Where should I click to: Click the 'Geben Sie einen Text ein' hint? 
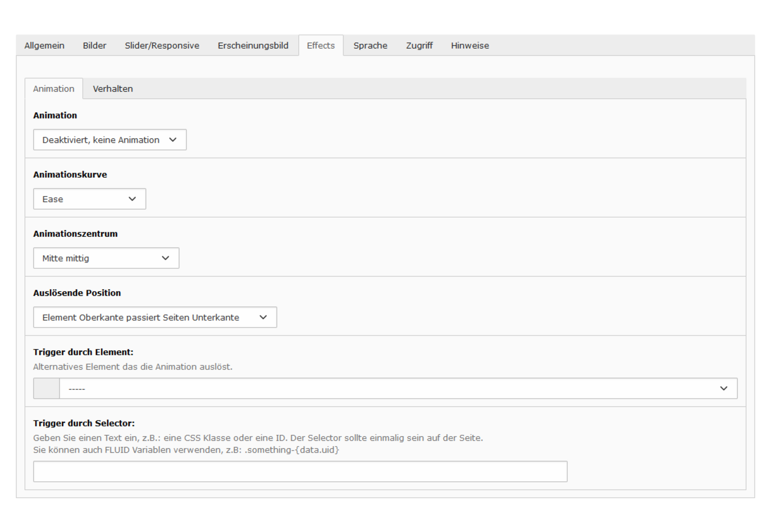[x=258, y=438]
